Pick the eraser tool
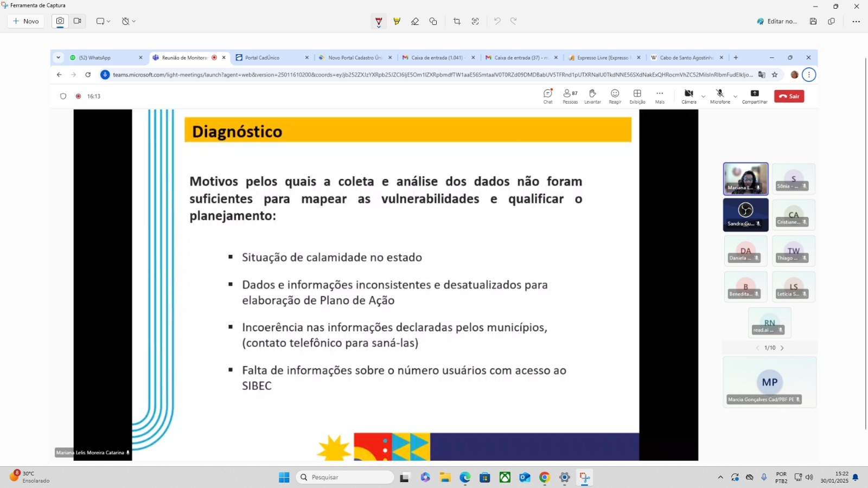This screenshot has width=868, height=488. coord(415,21)
